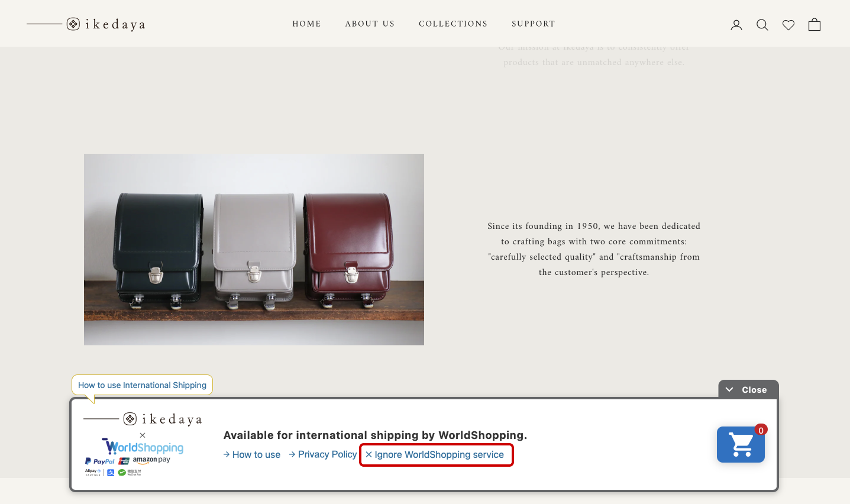Open the wishlist heart icon
850x504 pixels.
click(x=788, y=25)
